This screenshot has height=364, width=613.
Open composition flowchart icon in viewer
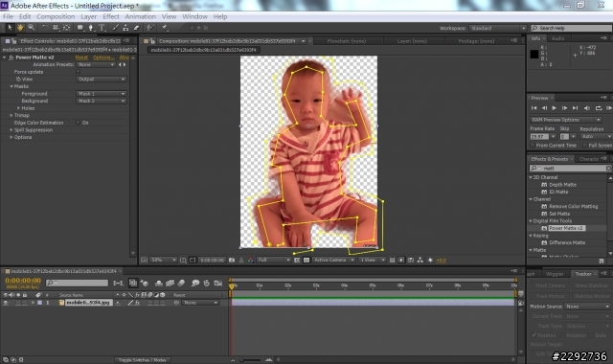point(420,260)
